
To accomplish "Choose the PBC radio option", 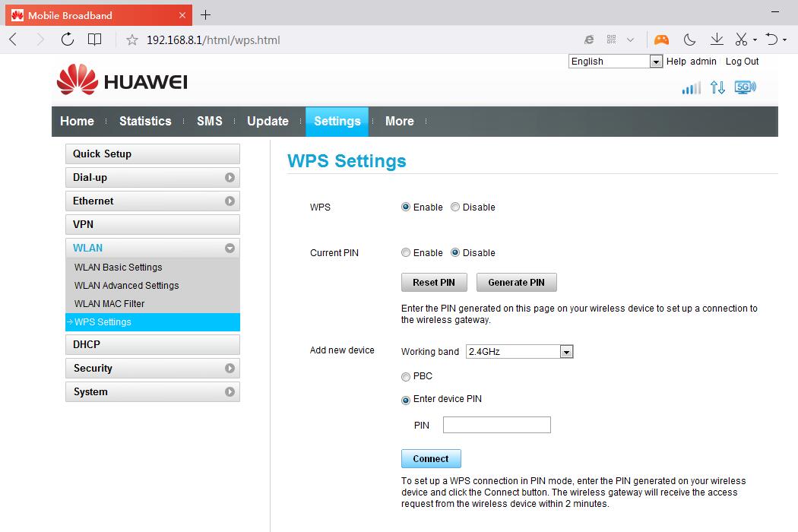I will [x=406, y=376].
